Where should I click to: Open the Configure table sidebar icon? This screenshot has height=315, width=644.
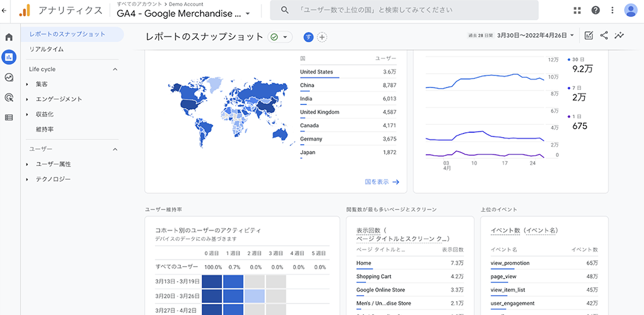(x=9, y=118)
